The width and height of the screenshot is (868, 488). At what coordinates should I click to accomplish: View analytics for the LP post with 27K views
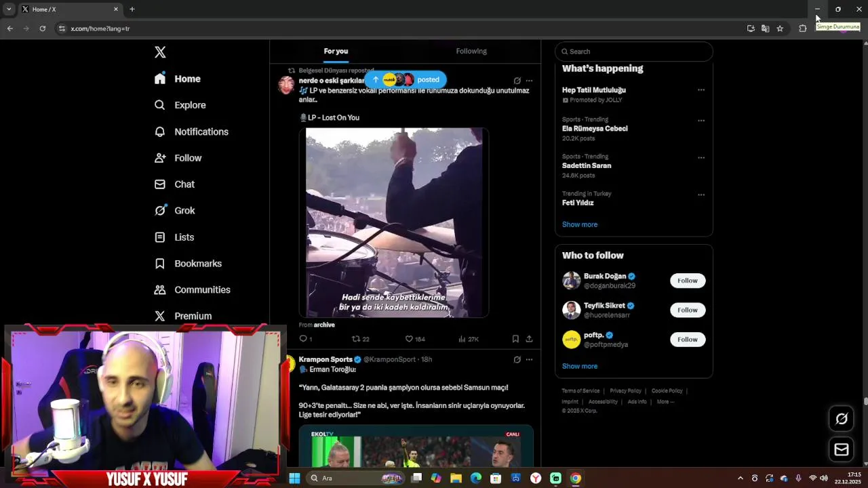pos(469,339)
